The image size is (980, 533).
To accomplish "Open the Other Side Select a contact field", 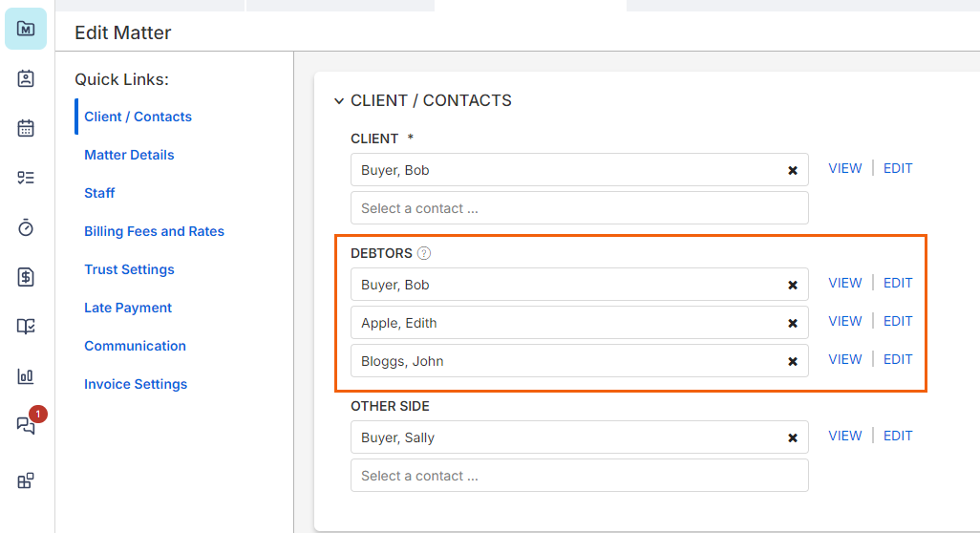I will tap(579, 476).
